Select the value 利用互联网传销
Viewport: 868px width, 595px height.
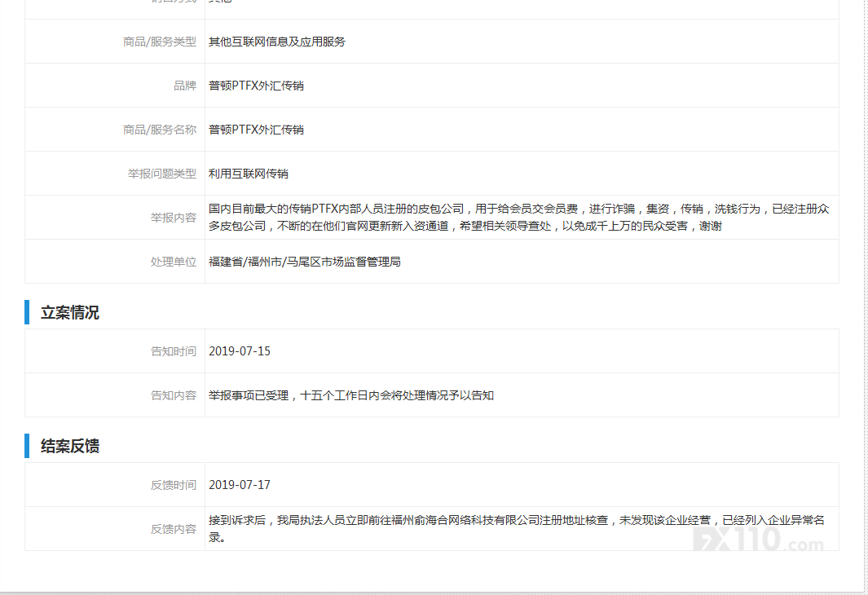click(249, 174)
